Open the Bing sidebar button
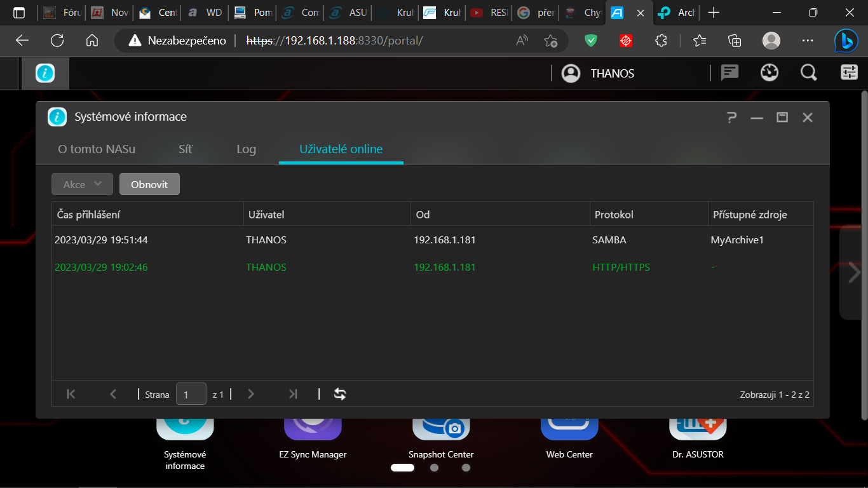The width and height of the screenshot is (868, 488). [x=846, y=41]
